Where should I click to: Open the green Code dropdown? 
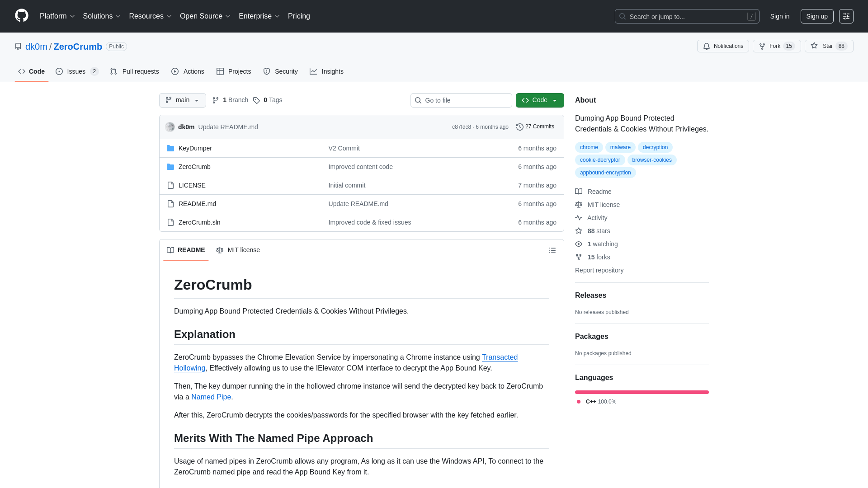[539, 100]
